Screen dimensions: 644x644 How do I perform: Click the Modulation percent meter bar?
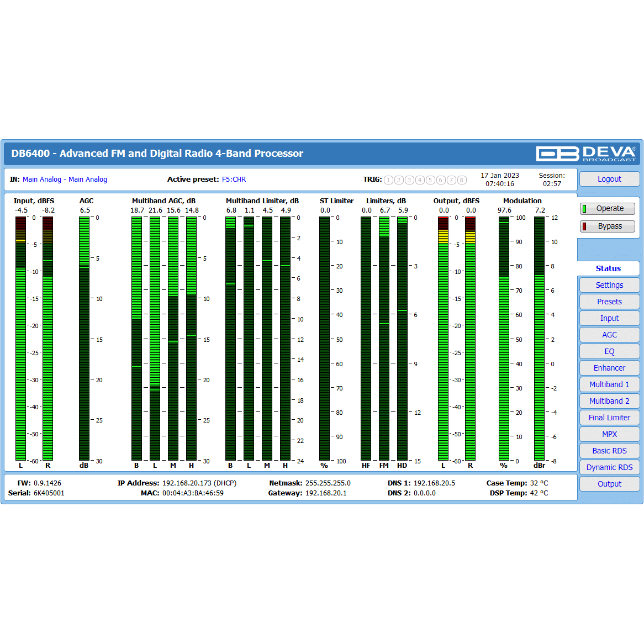point(504,339)
